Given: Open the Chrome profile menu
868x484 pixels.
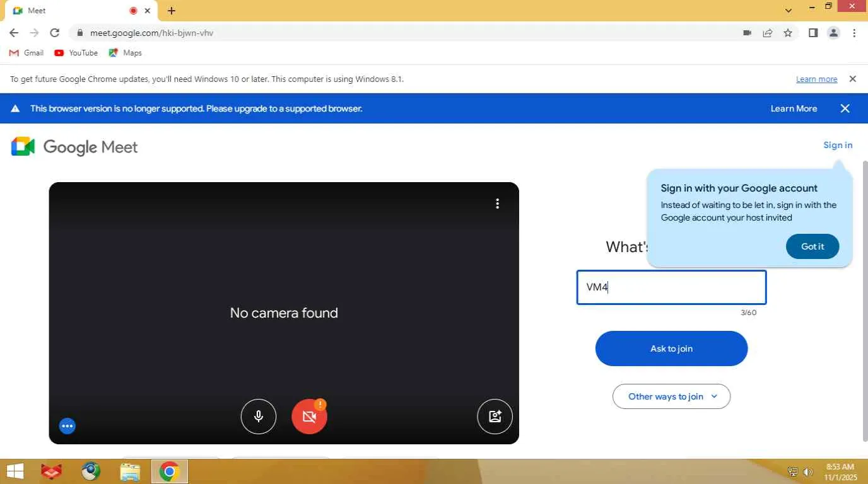Looking at the screenshot, I should [x=833, y=33].
